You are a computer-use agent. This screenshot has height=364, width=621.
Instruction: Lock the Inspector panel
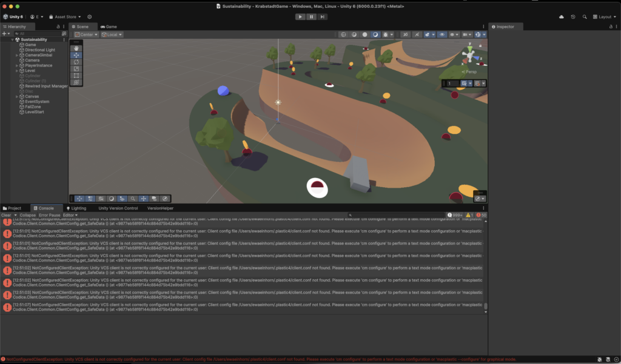click(609, 27)
